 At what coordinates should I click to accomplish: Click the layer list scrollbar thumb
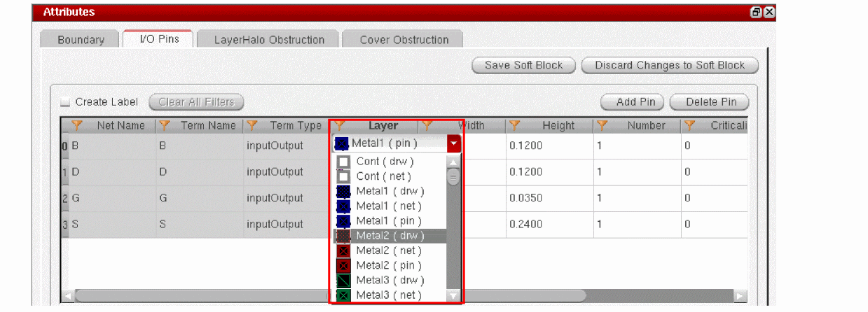(454, 176)
